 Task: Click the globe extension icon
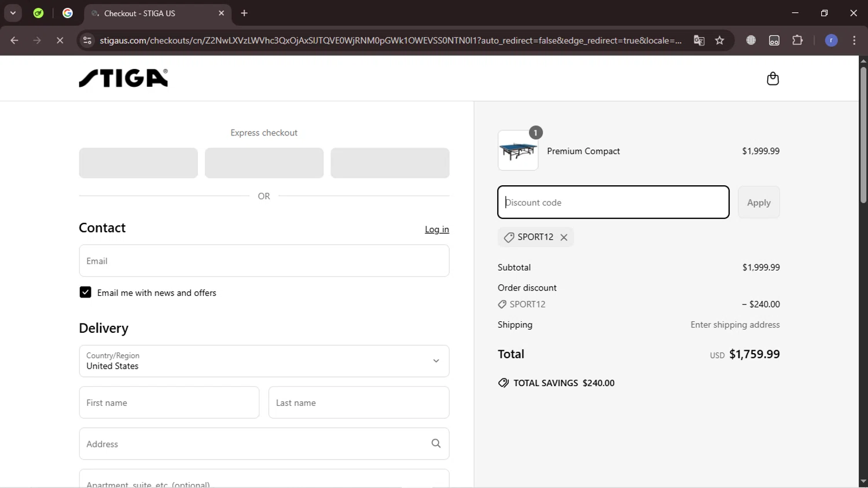point(751,41)
